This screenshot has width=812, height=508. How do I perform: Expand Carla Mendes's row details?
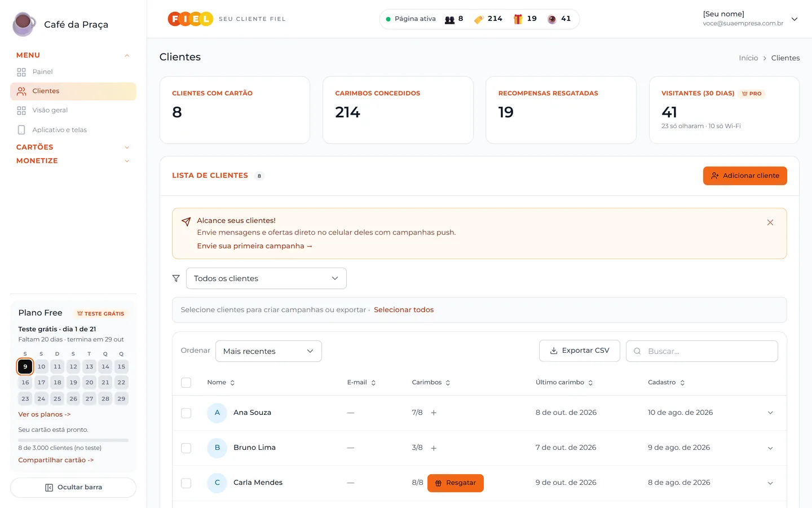coord(770,483)
